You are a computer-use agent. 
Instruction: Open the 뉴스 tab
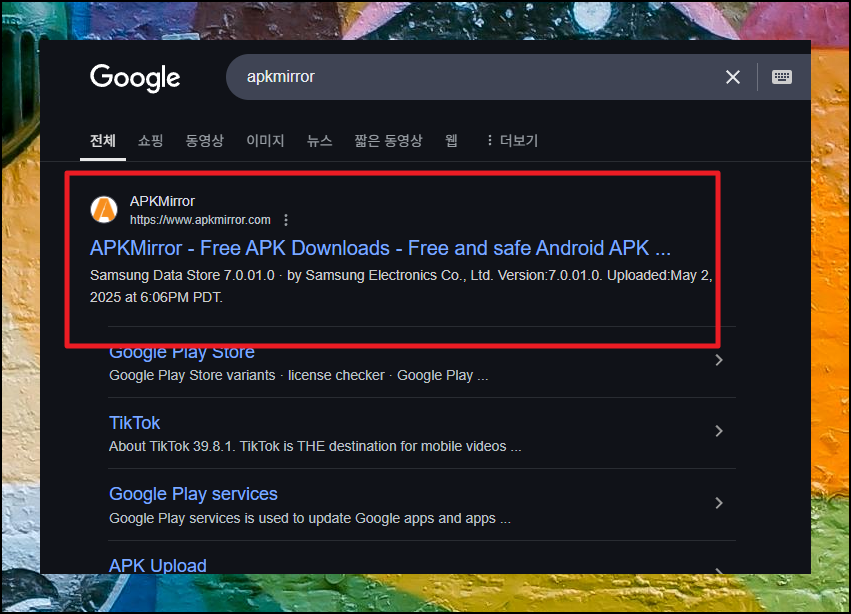(319, 141)
